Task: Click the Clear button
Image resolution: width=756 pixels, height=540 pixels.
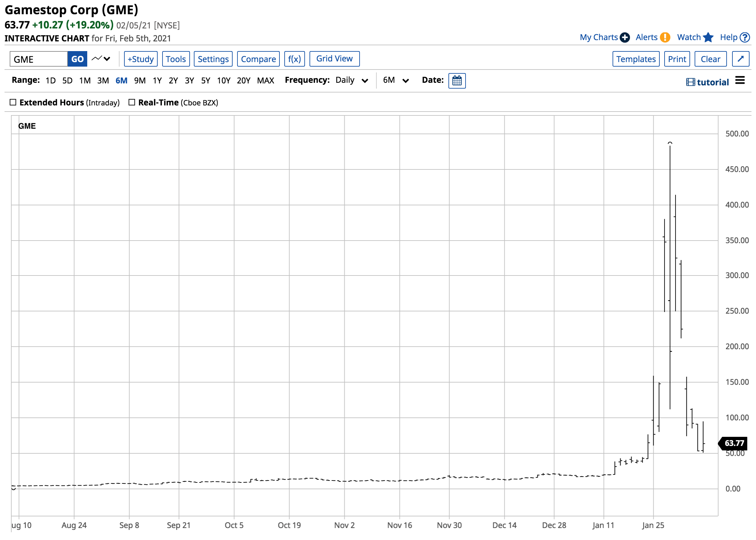Action: coord(710,59)
